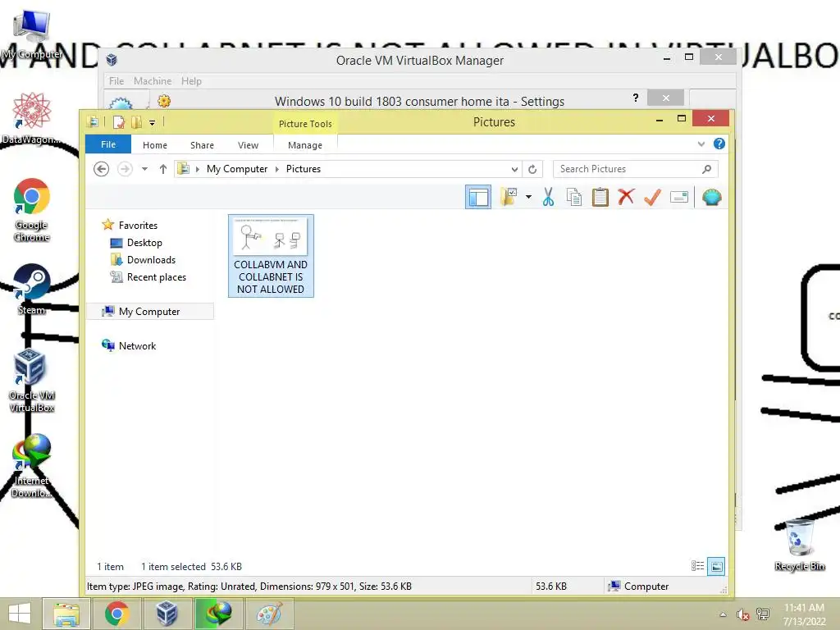Refresh the Pictures folder
The image size is (840, 630).
click(x=532, y=169)
